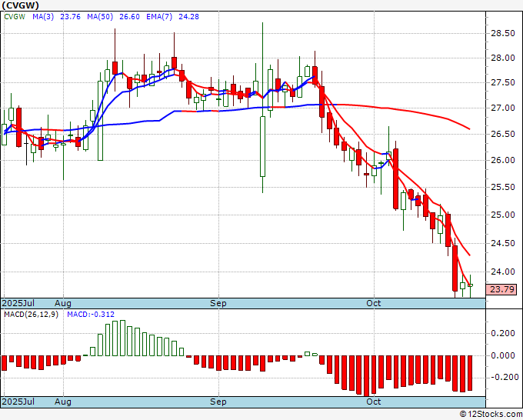Click the 24.28 EMA(7) value

point(188,17)
